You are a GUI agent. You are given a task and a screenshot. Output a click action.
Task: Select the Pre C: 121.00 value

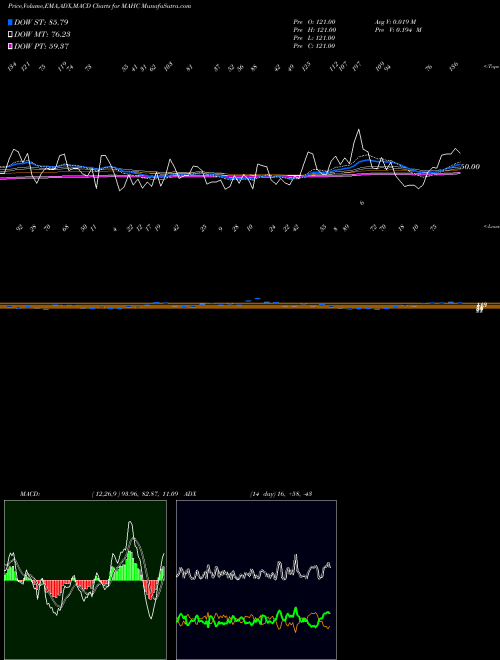click(314, 46)
